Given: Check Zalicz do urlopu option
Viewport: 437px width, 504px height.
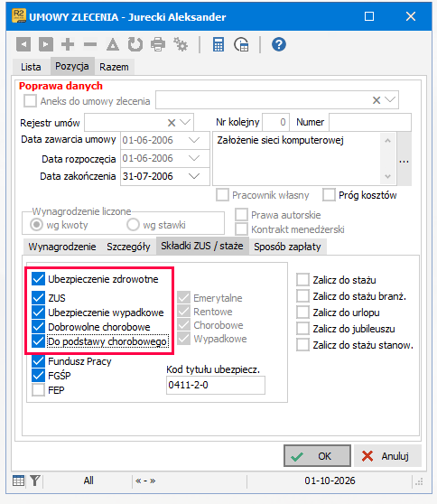Looking at the screenshot, I should (303, 313).
